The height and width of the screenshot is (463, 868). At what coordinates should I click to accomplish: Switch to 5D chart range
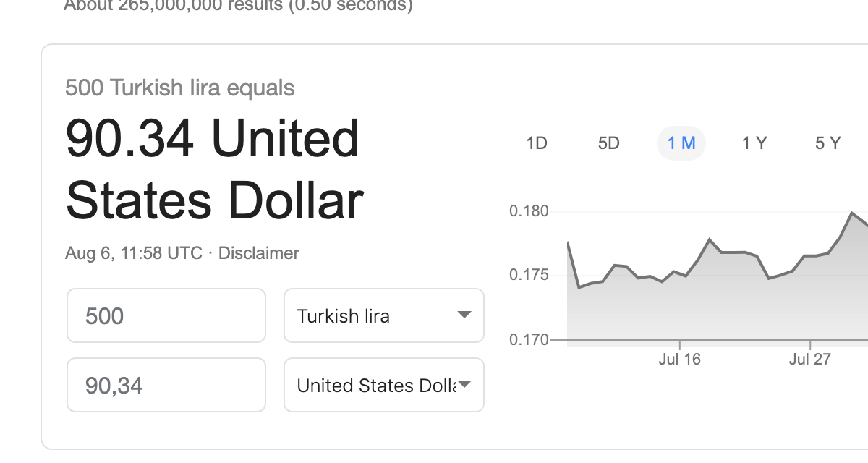pos(609,143)
